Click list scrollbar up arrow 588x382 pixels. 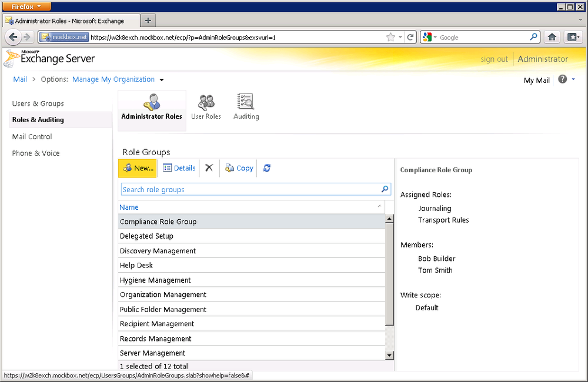coord(390,219)
